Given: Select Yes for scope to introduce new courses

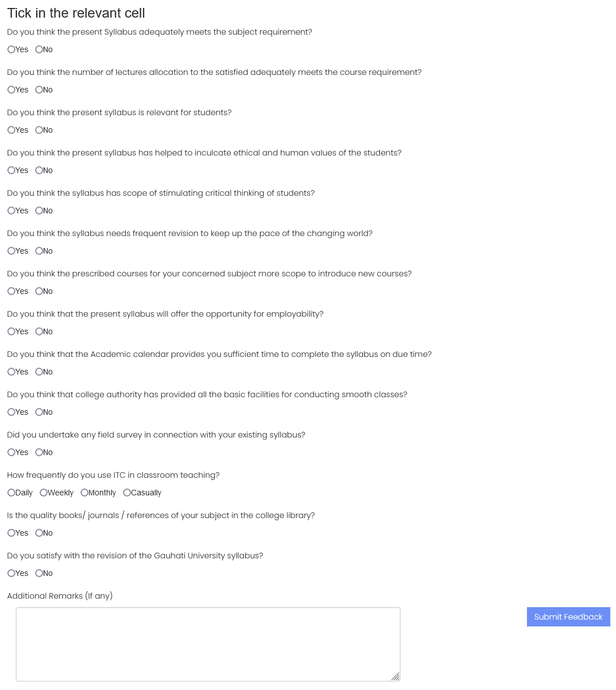Looking at the screenshot, I should pyautogui.click(x=11, y=291).
